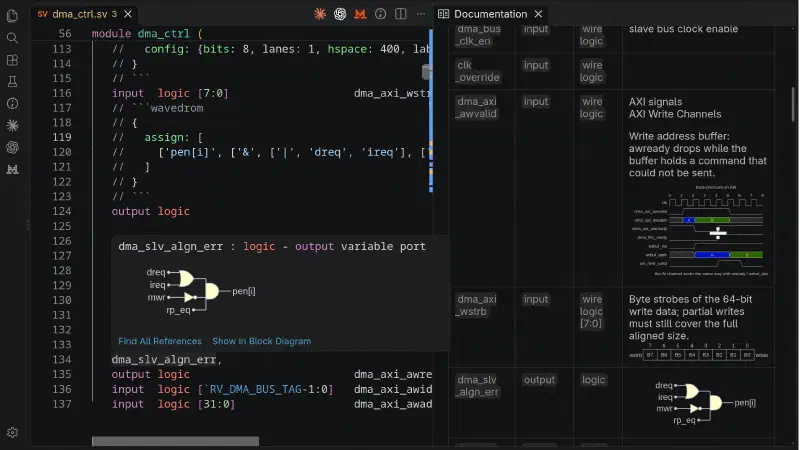Screen dimensions: 800x450
Task: Close the dma_ctrl.sv tab
Action: [128, 14]
